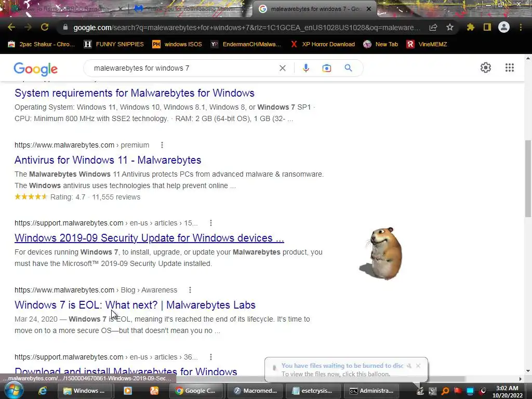532x399 pixels.
Task: Click the scroll-up arrow of page scrollbar
Action: [x=528, y=59]
